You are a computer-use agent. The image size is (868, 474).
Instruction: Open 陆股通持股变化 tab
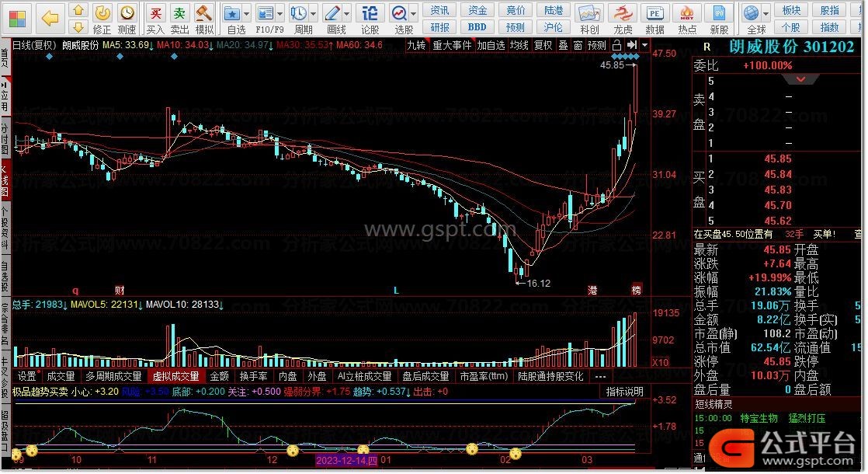(550, 377)
